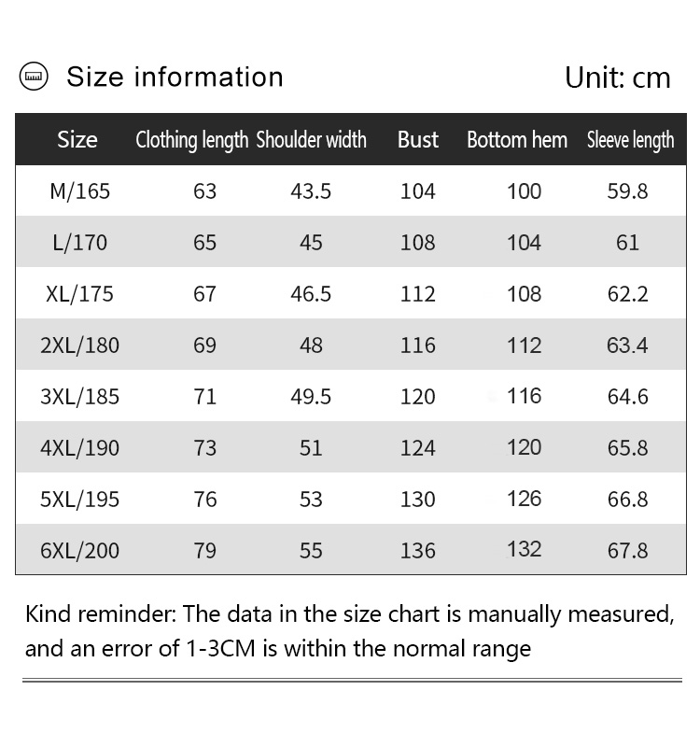Select the Clothing length column header
This screenshot has width=700, height=747.
[x=191, y=140]
